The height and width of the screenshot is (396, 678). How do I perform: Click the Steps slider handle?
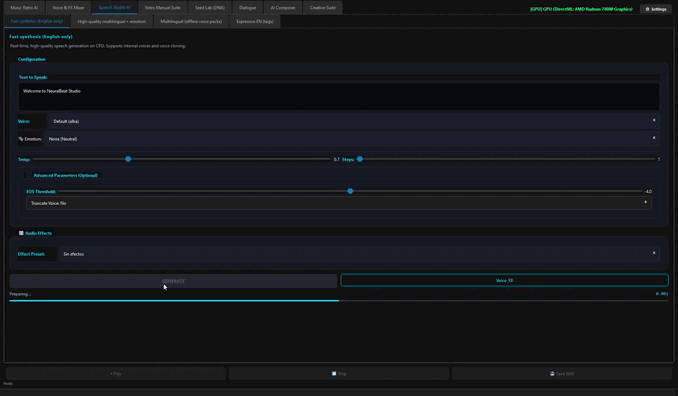(360, 159)
